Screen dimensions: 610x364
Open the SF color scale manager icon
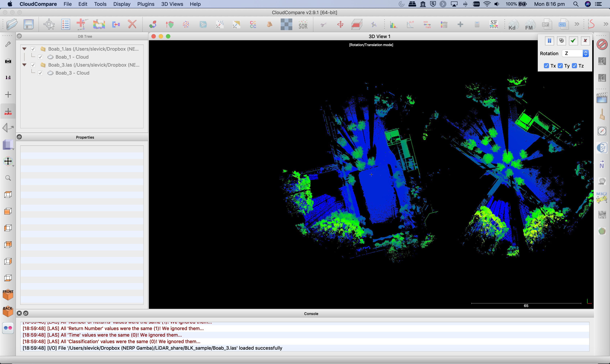494,24
